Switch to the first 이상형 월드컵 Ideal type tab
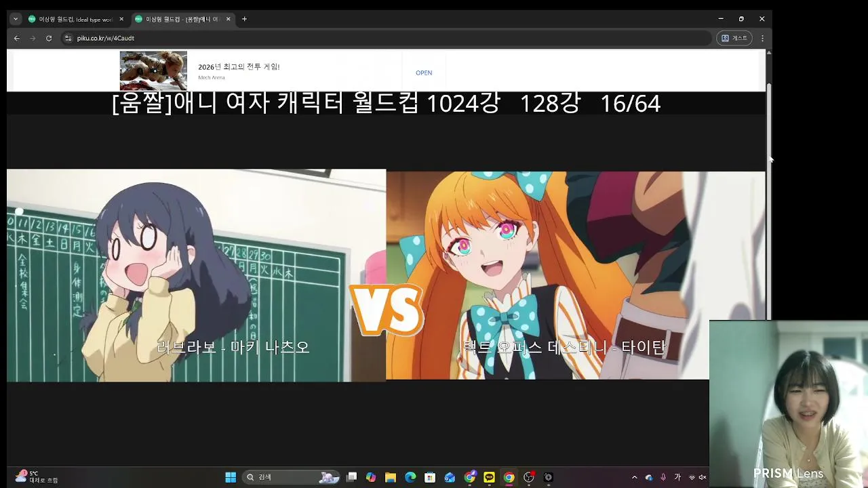The width and height of the screenshot is (868, 488). pos(75,19)
